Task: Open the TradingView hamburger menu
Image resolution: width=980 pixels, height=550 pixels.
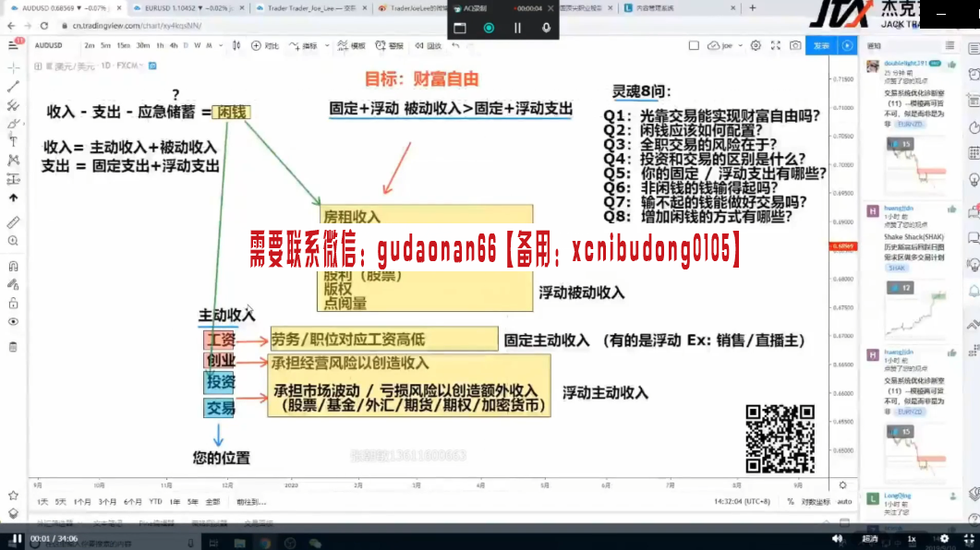Action: [13, 45]
